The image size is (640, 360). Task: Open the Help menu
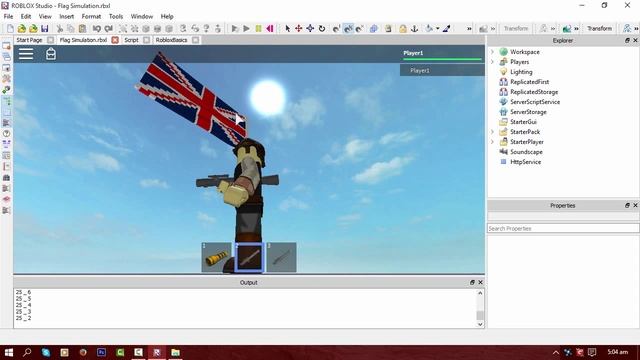click(x=167, y=16)
